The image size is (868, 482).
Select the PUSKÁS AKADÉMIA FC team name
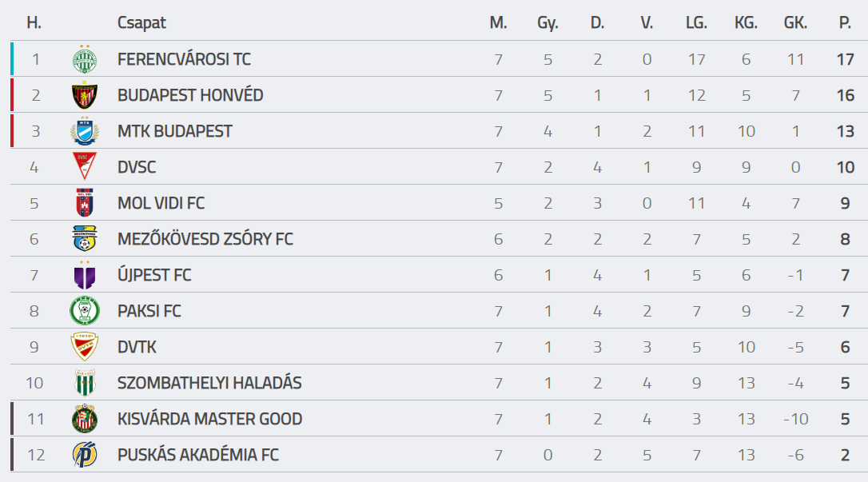coord(197,455)
